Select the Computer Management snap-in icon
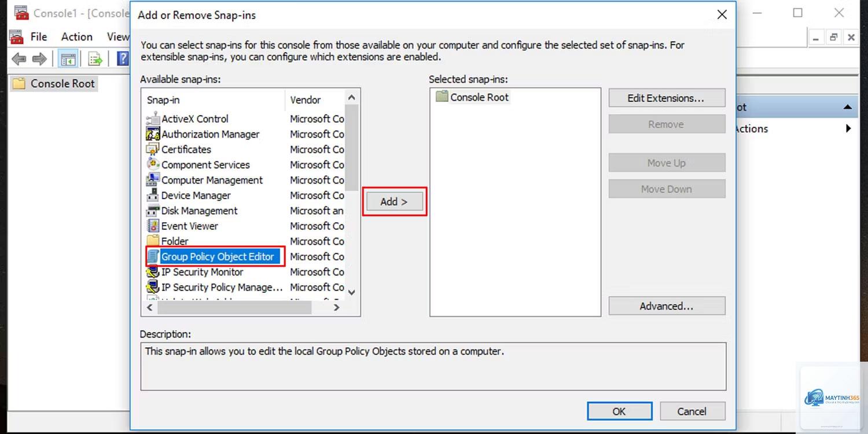Screen dimensions: 868x434 [x=153, y=180]
